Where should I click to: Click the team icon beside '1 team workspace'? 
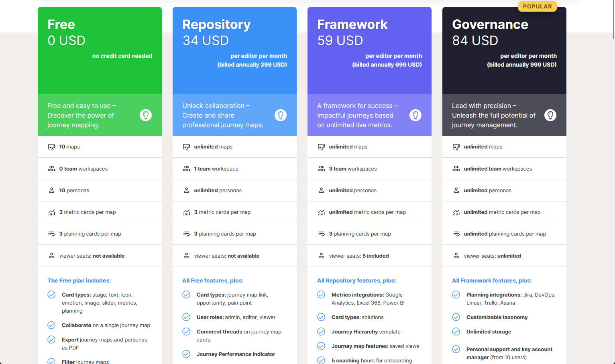(187, 169)
